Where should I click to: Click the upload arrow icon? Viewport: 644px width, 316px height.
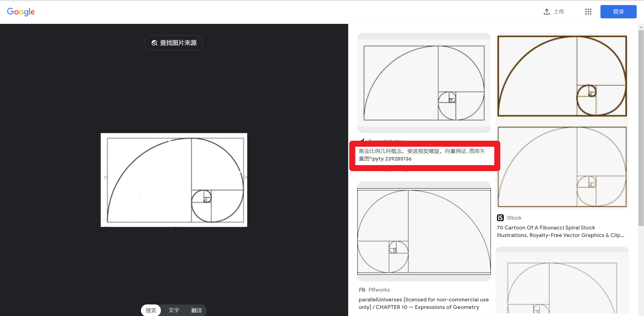click(x=547, y=12)
